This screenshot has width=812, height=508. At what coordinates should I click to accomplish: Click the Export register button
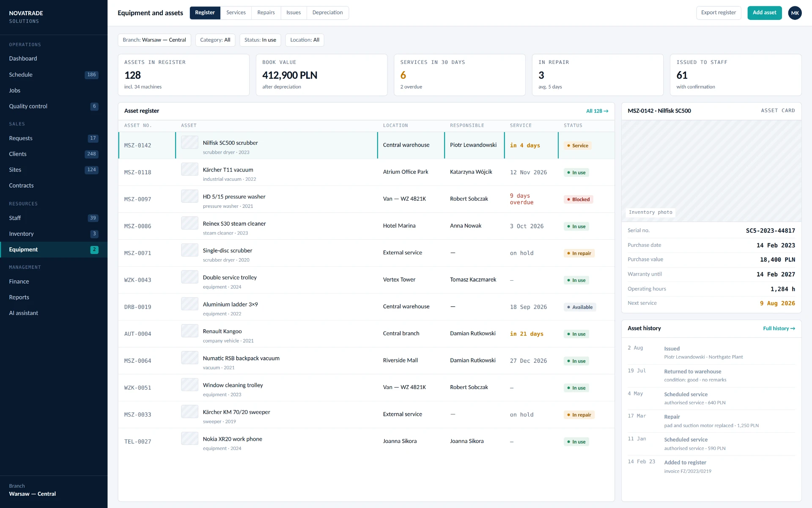point(719,13)
